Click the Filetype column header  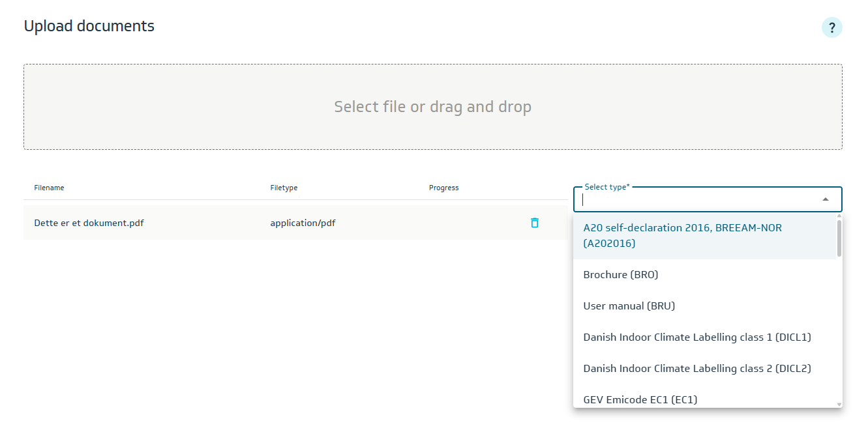point(284,188)
